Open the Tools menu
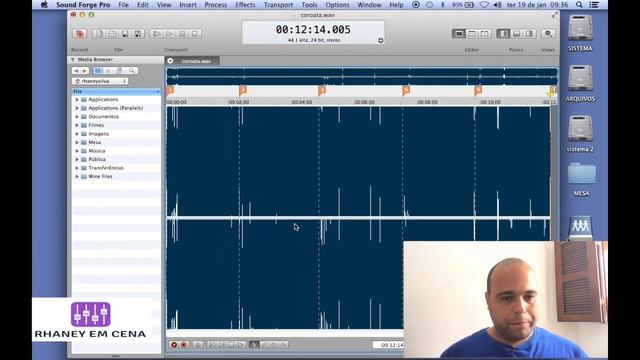640x360 pixels. [x=309, y=5]
